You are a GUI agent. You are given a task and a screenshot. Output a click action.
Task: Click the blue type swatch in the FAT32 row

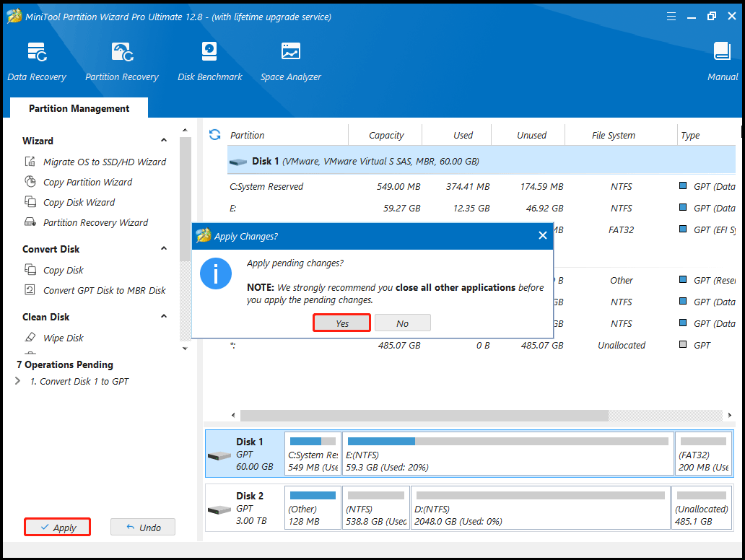coord(683,229)
